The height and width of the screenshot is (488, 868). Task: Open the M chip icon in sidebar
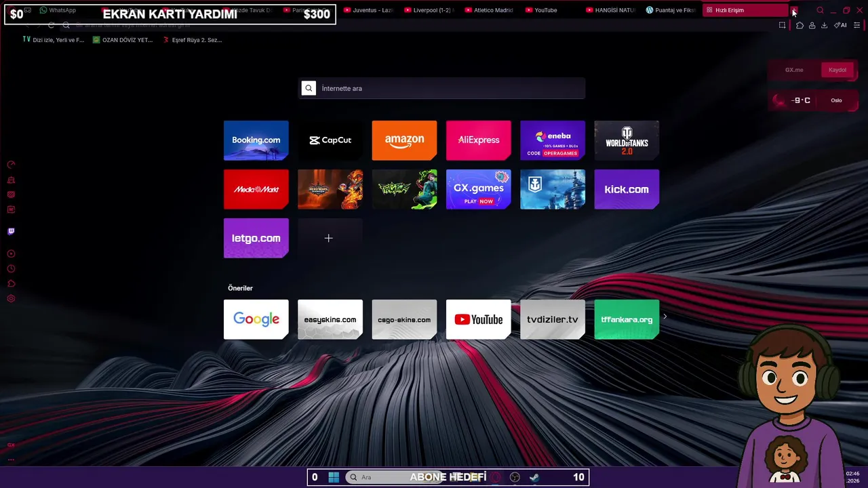11,209
